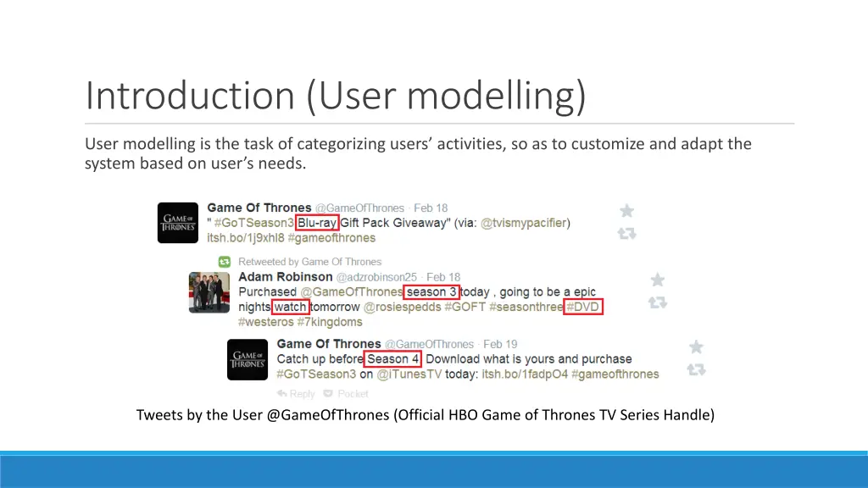Click the highlighted 'watch' word
868x488 pixels.
(x=291, y=307)
